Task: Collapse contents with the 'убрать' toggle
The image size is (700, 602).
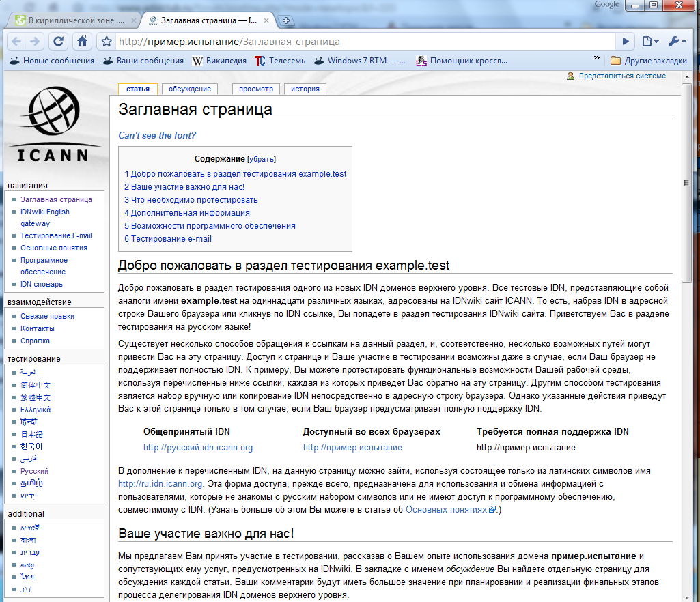Action: [261, 159]
